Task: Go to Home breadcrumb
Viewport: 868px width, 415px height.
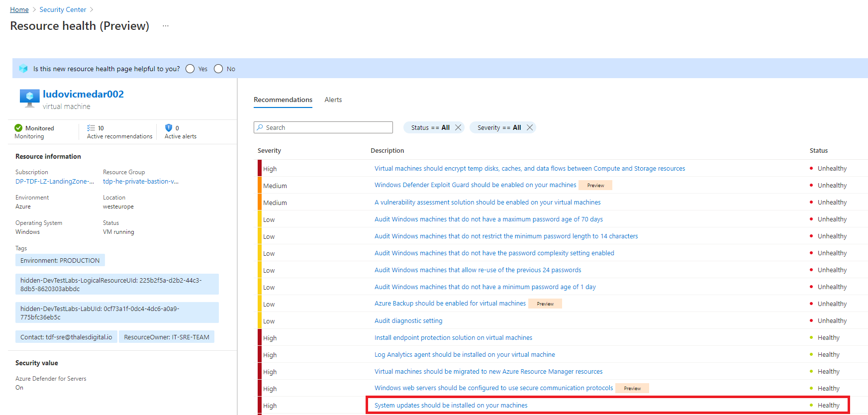Action: [x=19, y=9]
